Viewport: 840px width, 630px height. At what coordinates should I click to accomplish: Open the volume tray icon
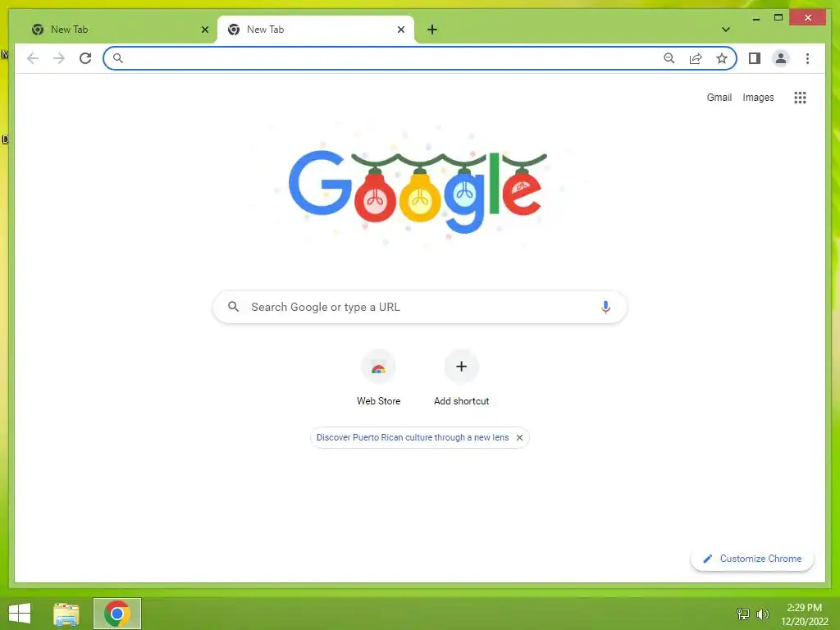(x=763, y=614)
